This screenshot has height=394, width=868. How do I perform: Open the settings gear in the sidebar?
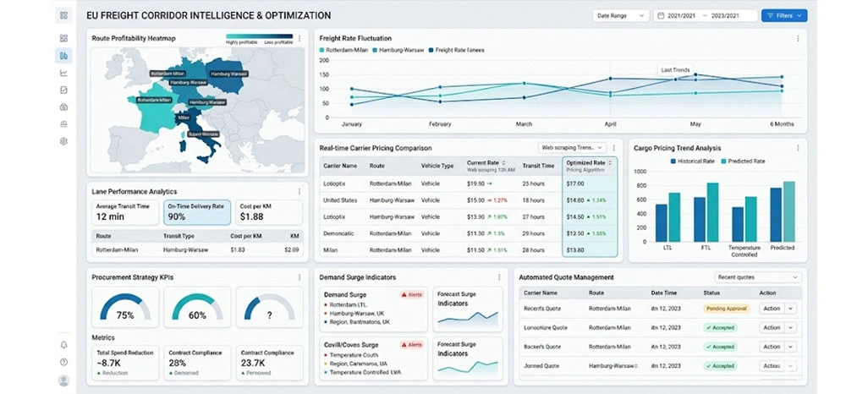(x=63, y=141)
